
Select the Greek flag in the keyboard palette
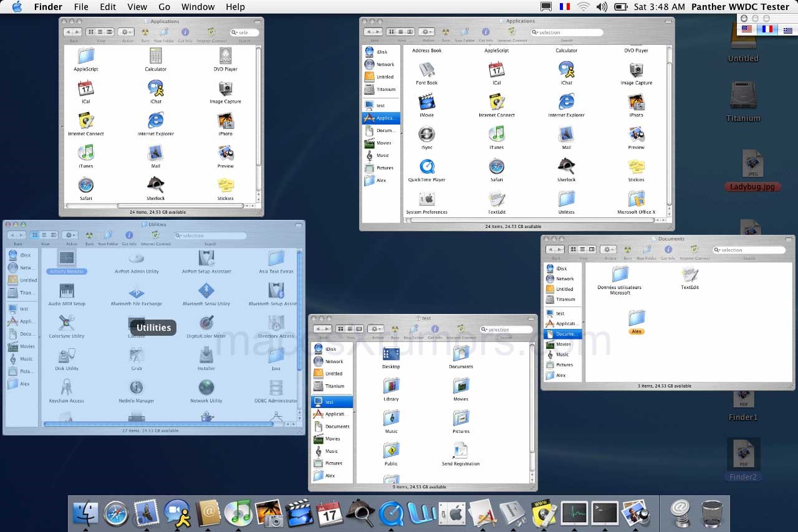point(788,30)
